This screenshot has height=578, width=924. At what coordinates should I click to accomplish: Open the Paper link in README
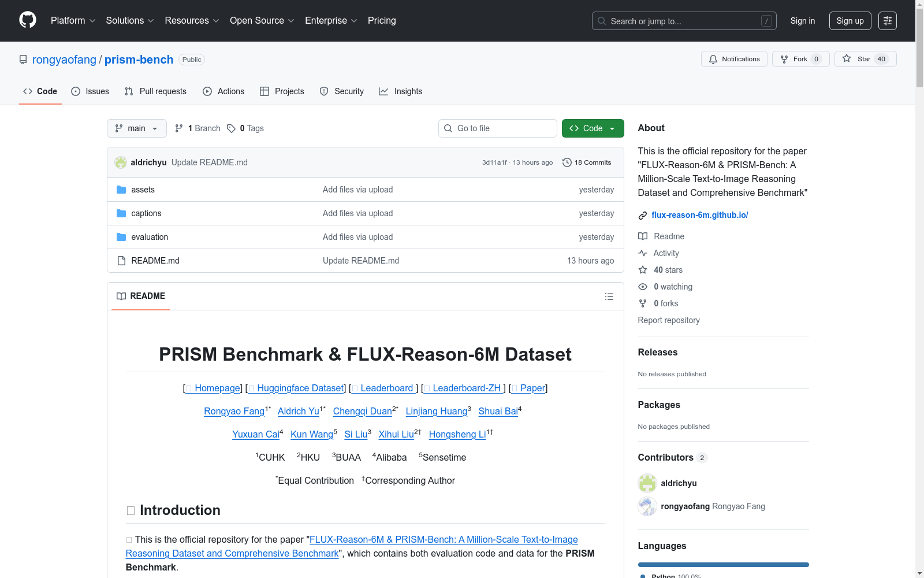click(528, 388)
